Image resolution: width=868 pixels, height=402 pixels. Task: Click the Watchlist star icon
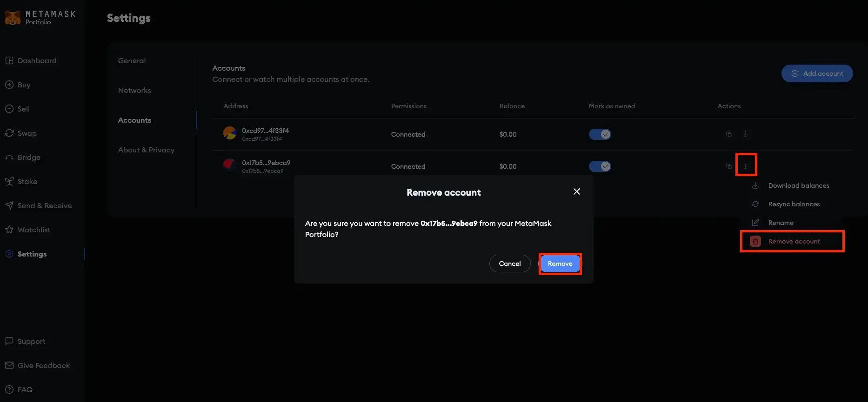tap(9, 230)
